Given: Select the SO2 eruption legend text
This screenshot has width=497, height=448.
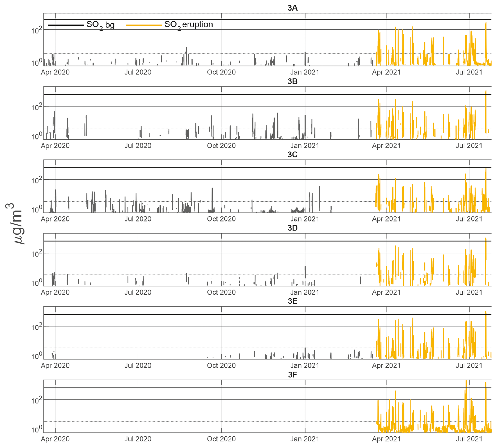Looking at the screenshot, I should click(188, 25).
